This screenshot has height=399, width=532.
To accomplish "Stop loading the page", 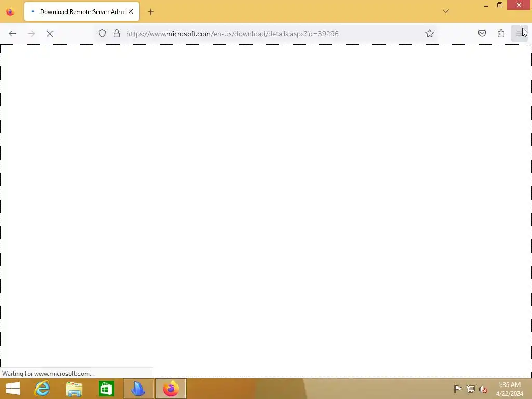I will [x=50, y=34].
